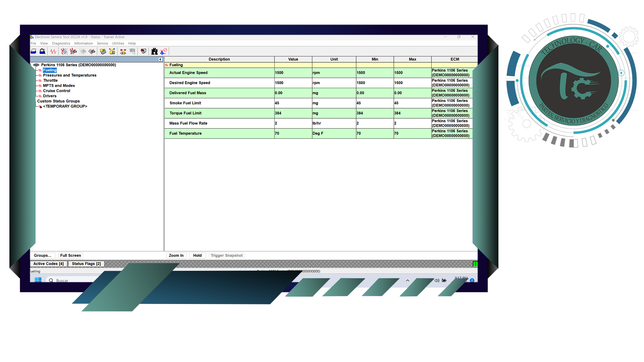
Task: Click the Groups... button
Action: coord(43,255)
